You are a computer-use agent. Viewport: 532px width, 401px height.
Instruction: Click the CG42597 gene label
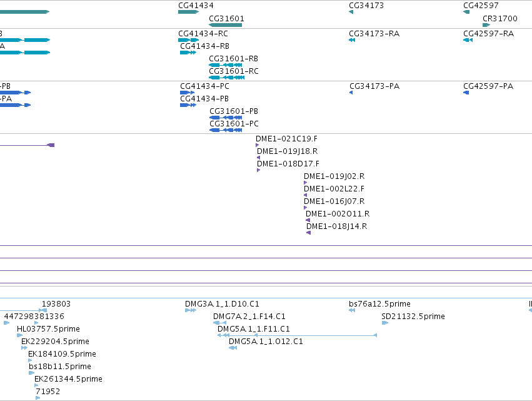(x=481, y=6)
